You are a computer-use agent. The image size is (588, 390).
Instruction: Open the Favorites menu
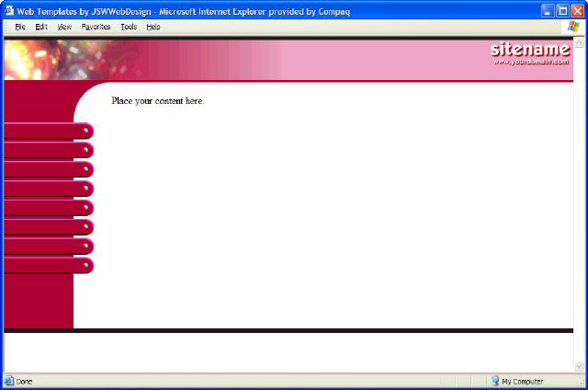tap(96, 27)
